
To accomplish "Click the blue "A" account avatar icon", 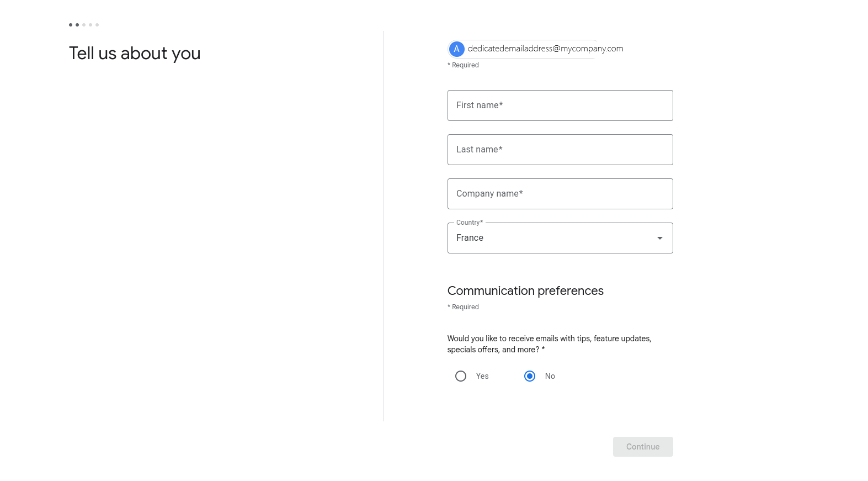I will coord(456,49).
